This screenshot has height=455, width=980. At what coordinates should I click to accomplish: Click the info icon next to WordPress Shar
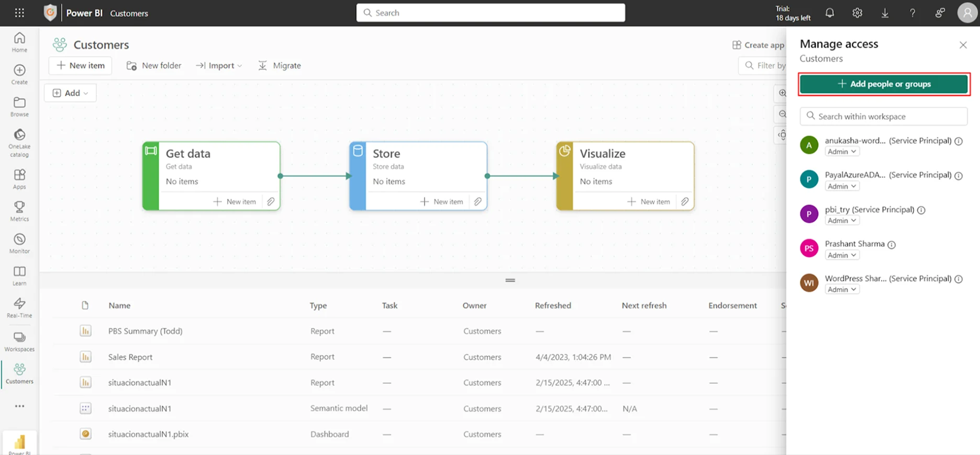959,279
